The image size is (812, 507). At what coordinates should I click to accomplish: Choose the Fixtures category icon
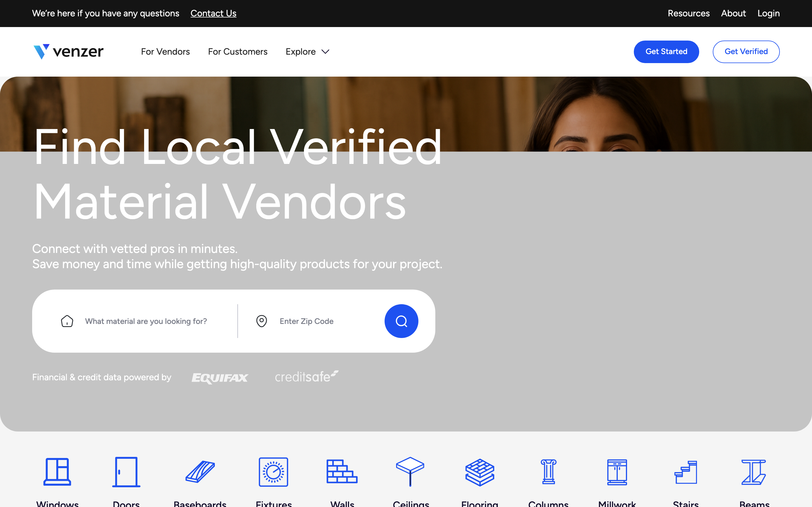click(273, 472)
